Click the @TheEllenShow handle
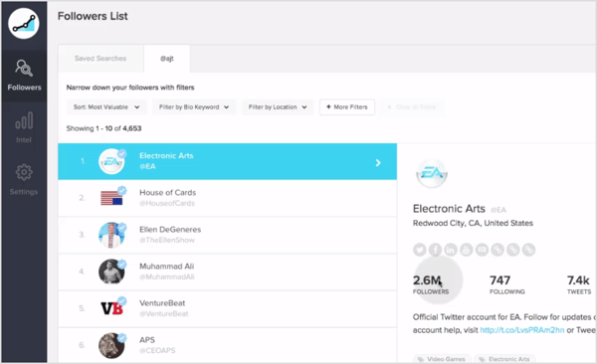Viewport: 597px width, 364px height. 167,241
